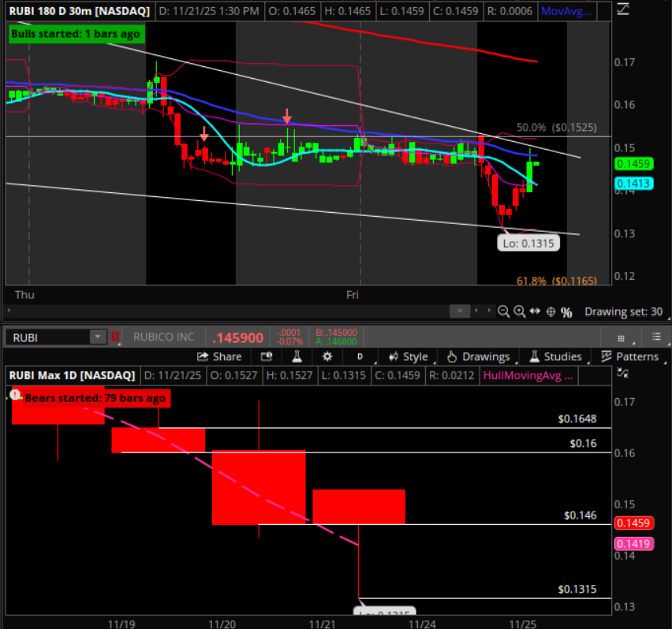Click the HullMovingAvg study label in lower header
This screenshot has height=629, width=672.
click(528, 375)
